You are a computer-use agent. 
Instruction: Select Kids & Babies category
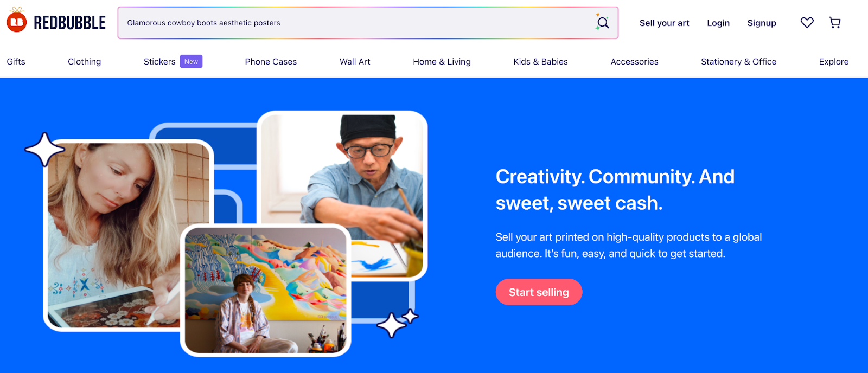(x=540, y=62)
